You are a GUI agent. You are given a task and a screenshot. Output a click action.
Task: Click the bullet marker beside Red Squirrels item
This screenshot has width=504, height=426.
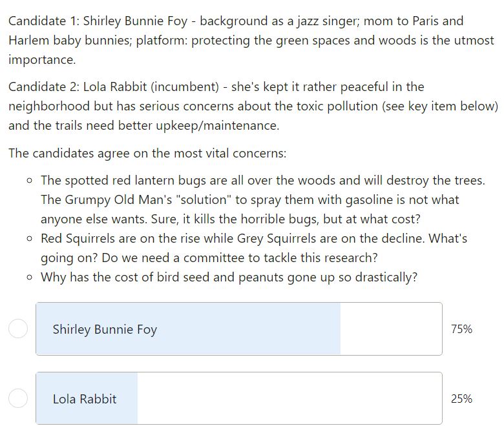(x=30, y=239)
